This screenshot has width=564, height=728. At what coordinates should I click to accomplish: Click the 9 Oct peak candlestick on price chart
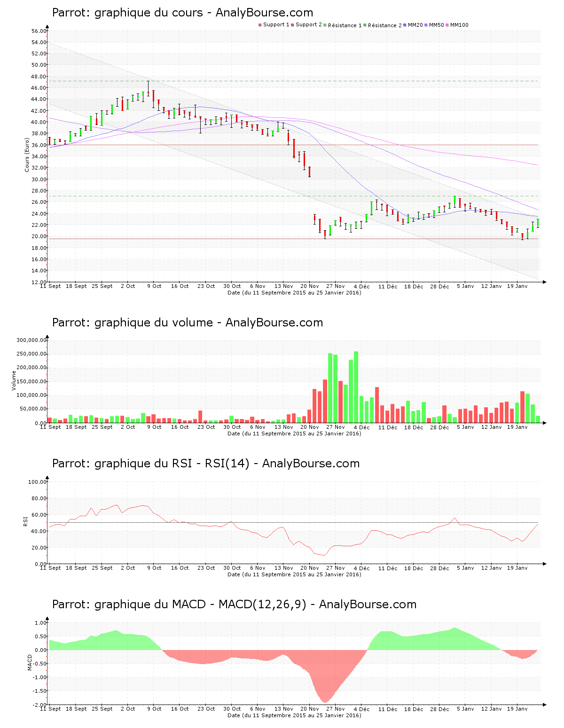148,89
